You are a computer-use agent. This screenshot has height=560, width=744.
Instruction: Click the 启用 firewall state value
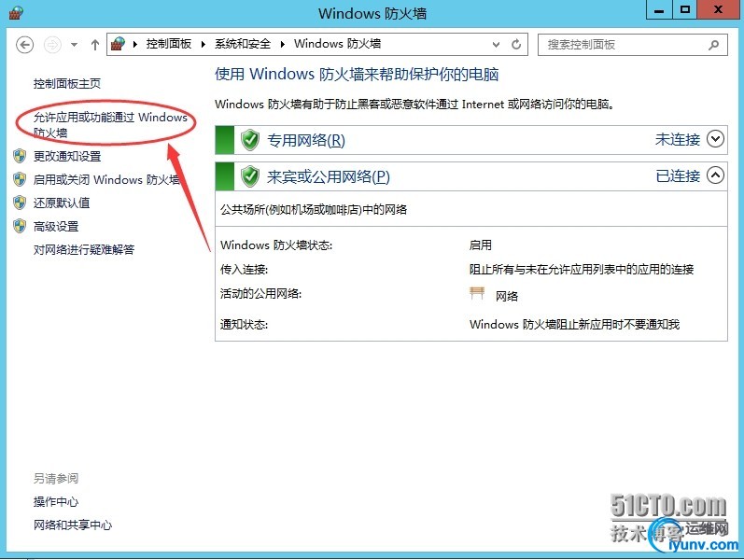coord(480,245)
